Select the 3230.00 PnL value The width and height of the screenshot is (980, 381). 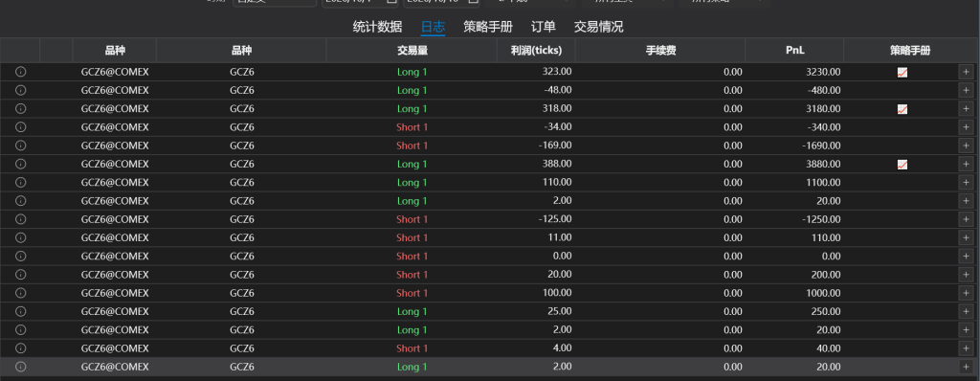click(823, 72)
